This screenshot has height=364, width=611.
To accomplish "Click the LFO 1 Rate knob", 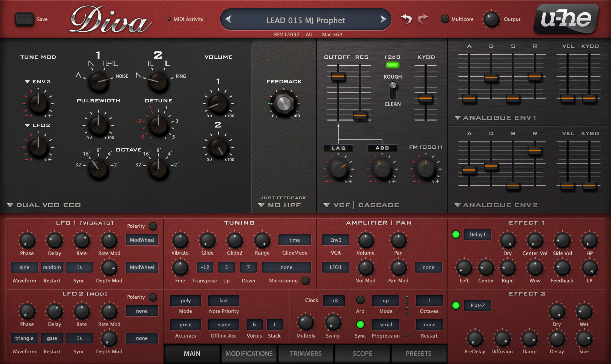I will 82,240.
